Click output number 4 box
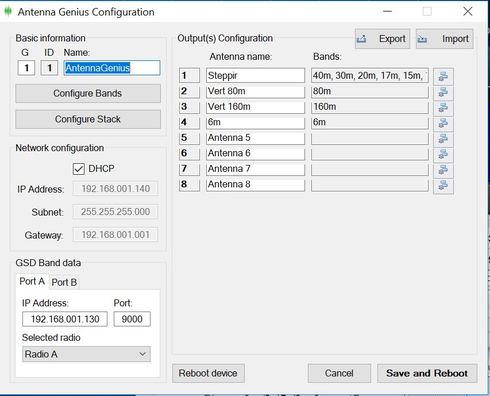 pyautogui.click(x=189, y=122)
